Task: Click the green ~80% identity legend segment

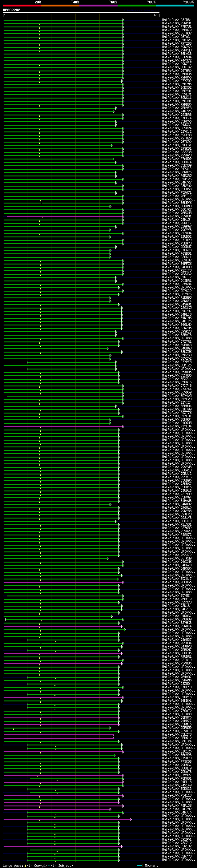Action: [x=137, y=6]
